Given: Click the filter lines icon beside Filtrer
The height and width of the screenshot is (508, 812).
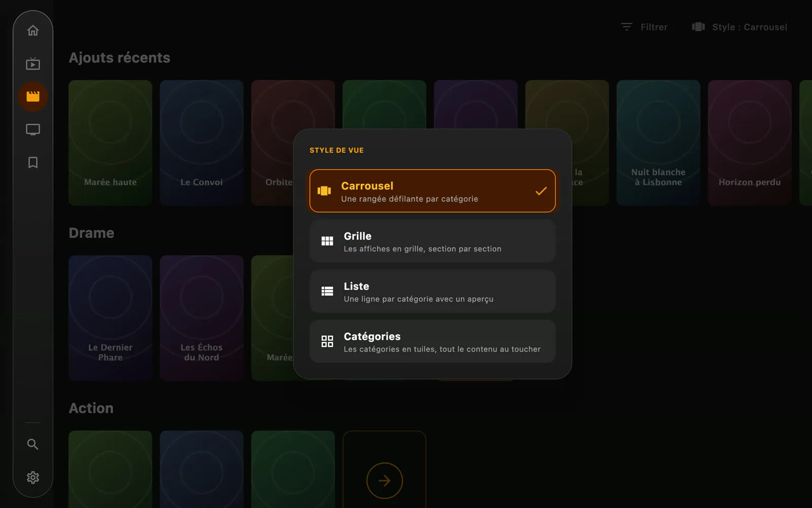Looking at the screenshot, I should coord(627,27).
